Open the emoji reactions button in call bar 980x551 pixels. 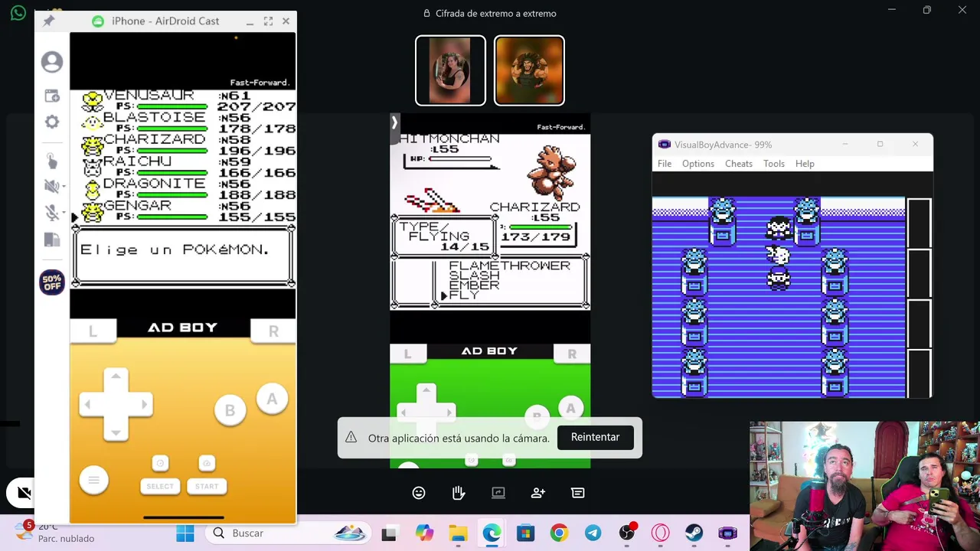[x=419, y=493]
